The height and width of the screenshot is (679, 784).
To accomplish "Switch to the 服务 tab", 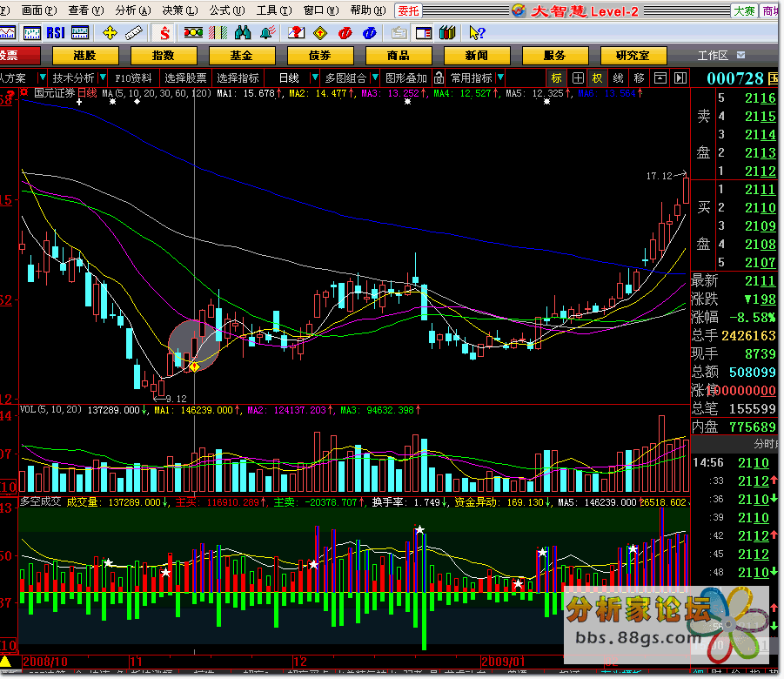I will pyautogui.click(x=555, y=55).
